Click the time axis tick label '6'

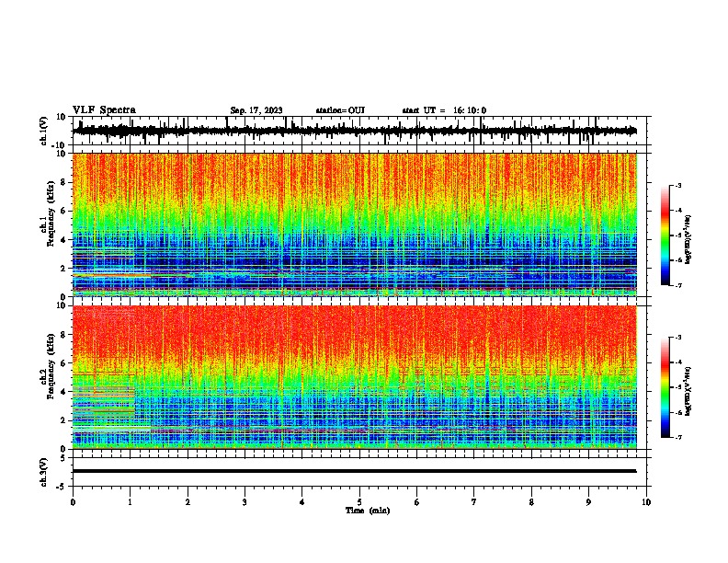pos(417,502)
